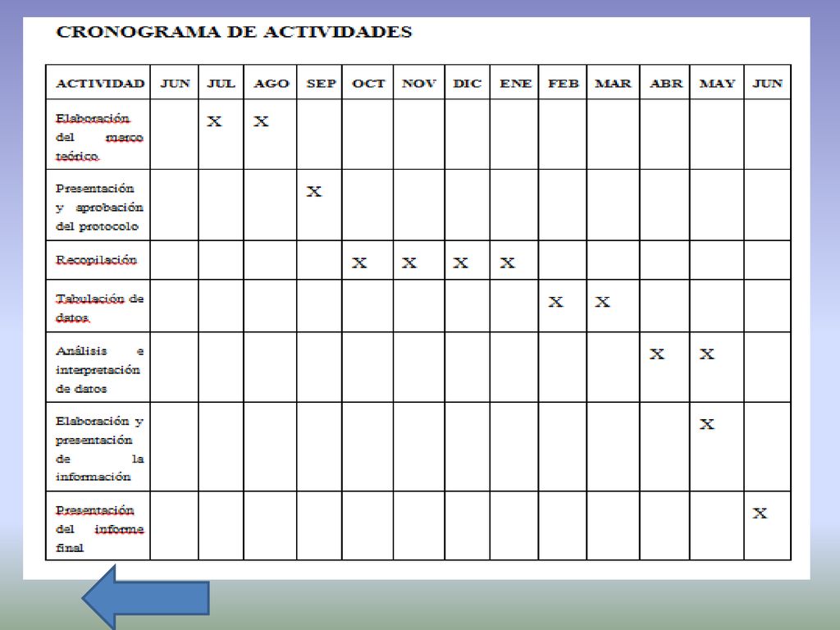Viewport: 840px width, 630px height.
Task: Click the X under AGO for marco teórico
Action: tap(261, 121)
